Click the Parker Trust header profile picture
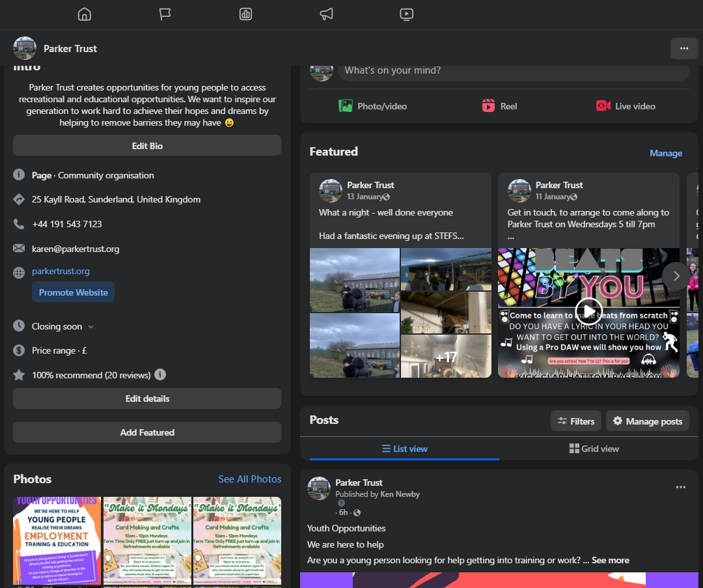Screen dimensions: 703x588 (25, 48)
